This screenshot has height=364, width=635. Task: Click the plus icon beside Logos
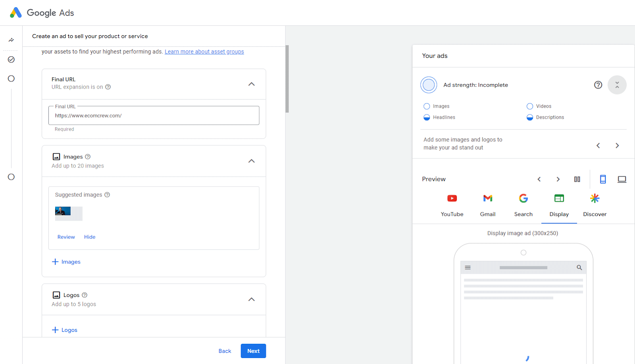(x=55, y=330)
